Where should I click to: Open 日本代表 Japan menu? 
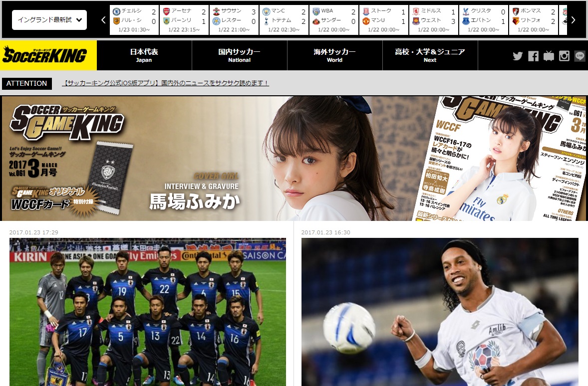144,55
